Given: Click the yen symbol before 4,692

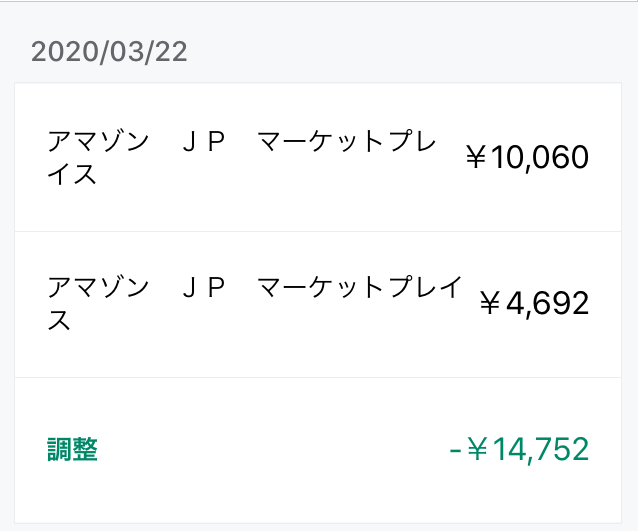Looking at the screenshot, I should [x=490, y=304].
